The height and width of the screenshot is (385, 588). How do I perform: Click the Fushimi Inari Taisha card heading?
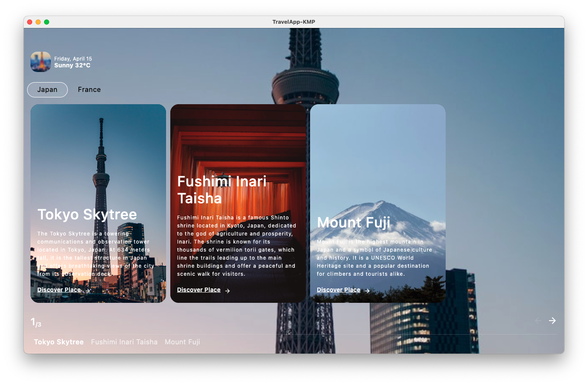tap(222, 190)
